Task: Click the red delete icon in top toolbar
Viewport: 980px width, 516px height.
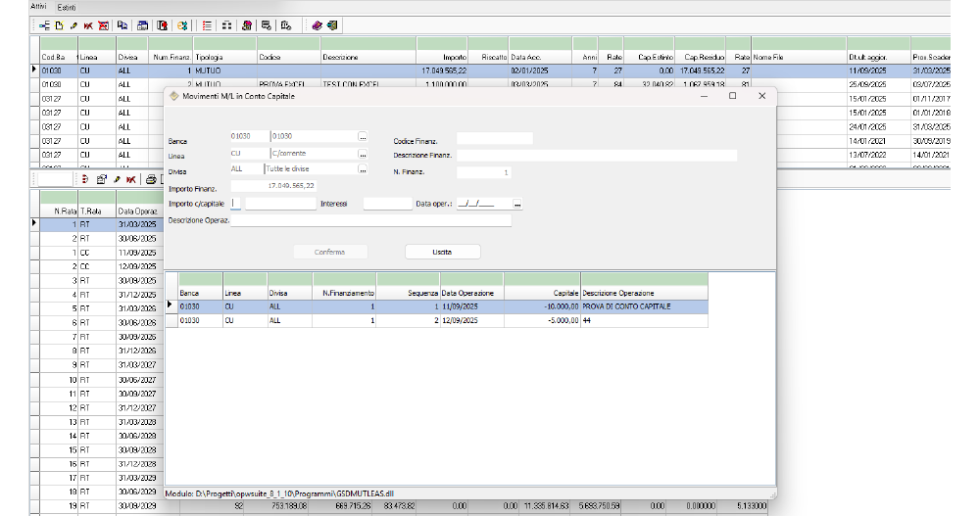Action: [88, 25]
